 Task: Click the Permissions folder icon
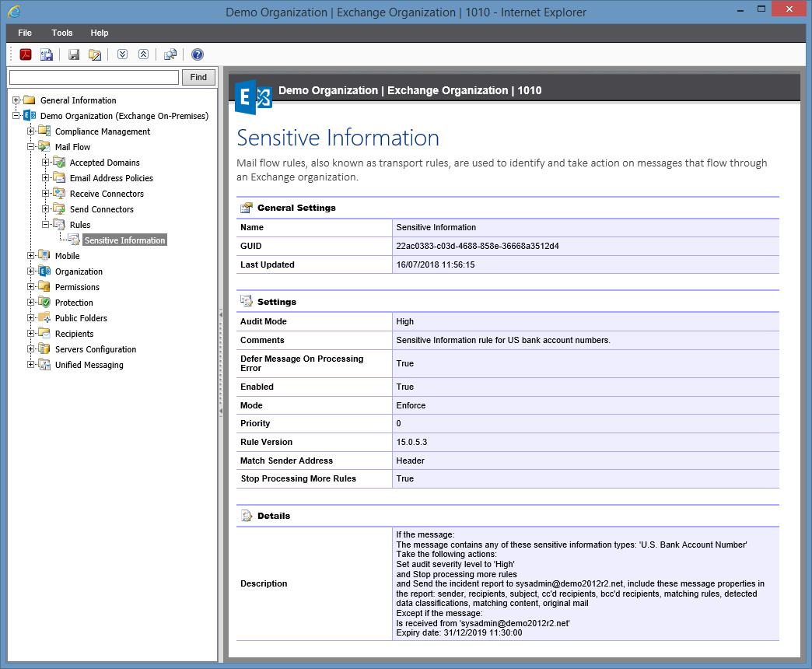click(x=44, y=287)
